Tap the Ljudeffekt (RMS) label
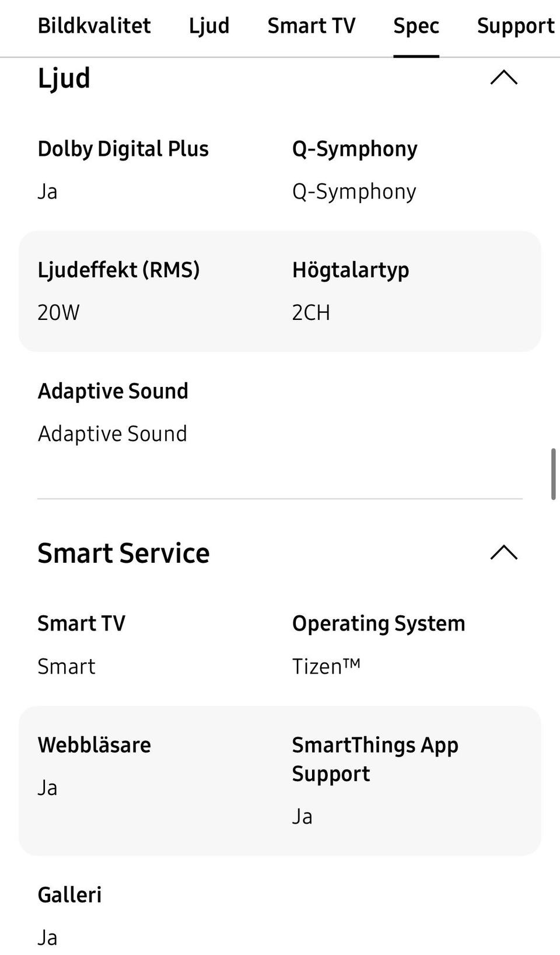 (x=118, y=270)
